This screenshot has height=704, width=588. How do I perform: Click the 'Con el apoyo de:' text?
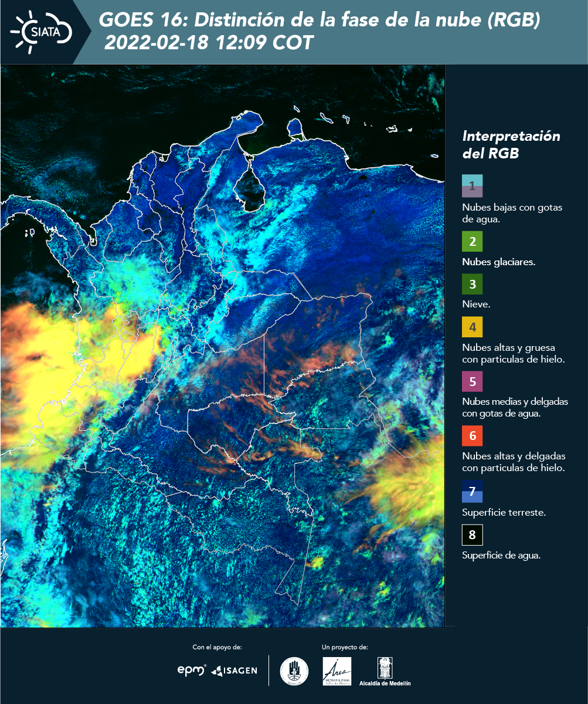click(217, 648)
